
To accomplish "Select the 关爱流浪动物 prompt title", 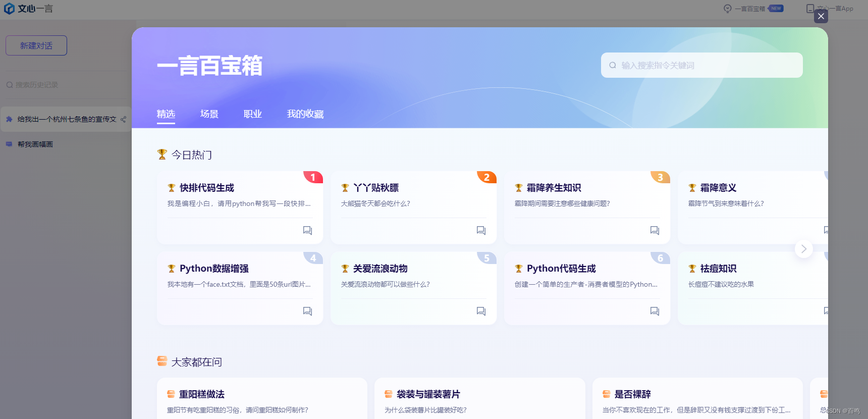I will click(x=381, y=269).
